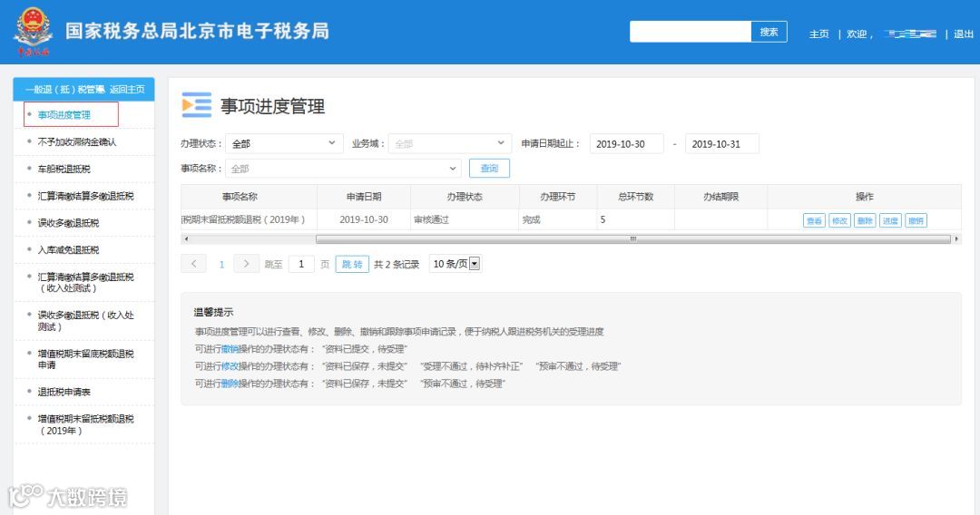Viewport: 980px width, 515px height.
Task: Open 退抵税申请表 in sidebar
Action: pos(64,392)
